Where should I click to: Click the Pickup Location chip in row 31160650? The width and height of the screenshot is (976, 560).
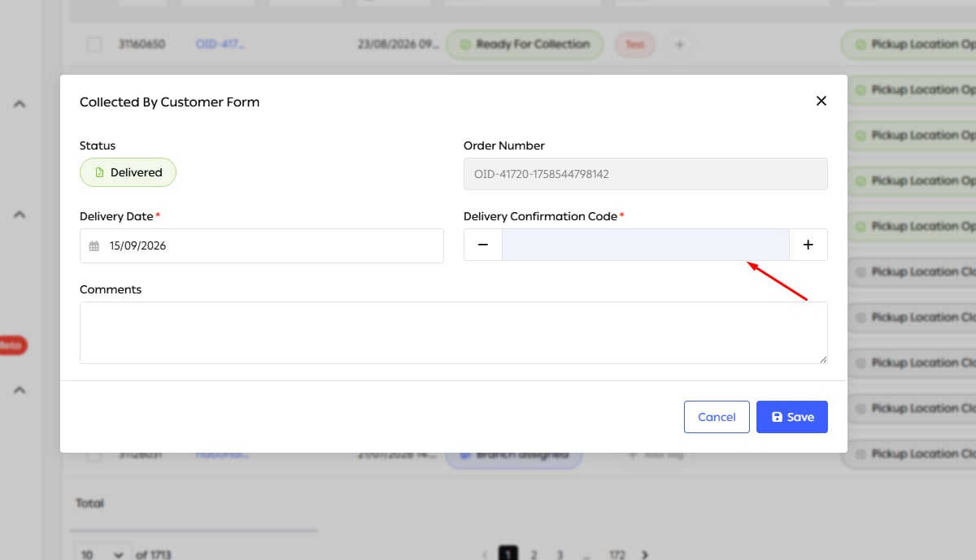pos(908,45)
